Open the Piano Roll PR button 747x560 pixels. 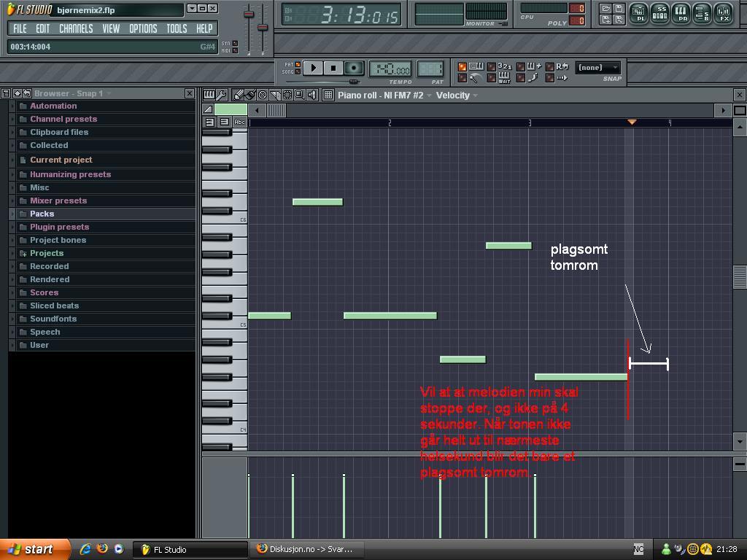click(x=681, y=13)
